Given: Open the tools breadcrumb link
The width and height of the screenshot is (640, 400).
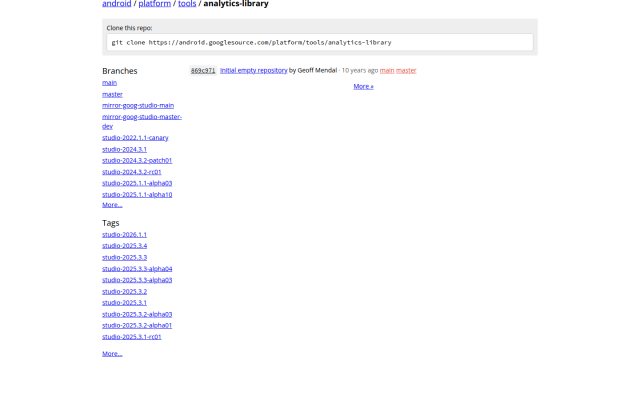Looking at the screenshot, I should pos(187,4).
